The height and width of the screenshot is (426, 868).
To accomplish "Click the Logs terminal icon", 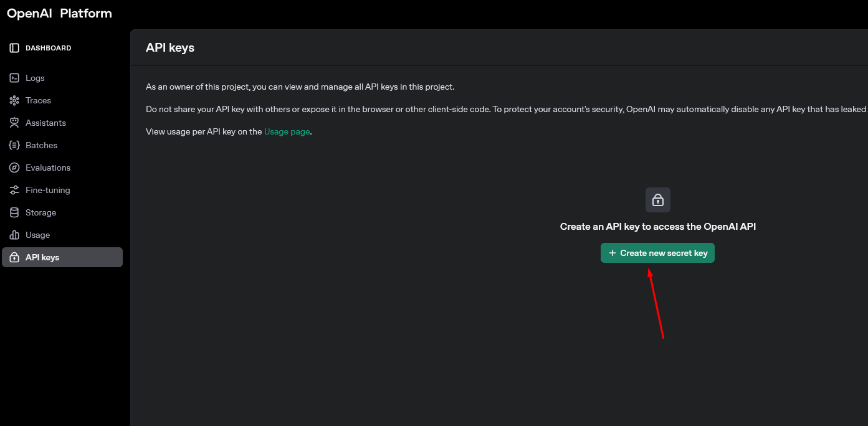I will pos(14,78).
